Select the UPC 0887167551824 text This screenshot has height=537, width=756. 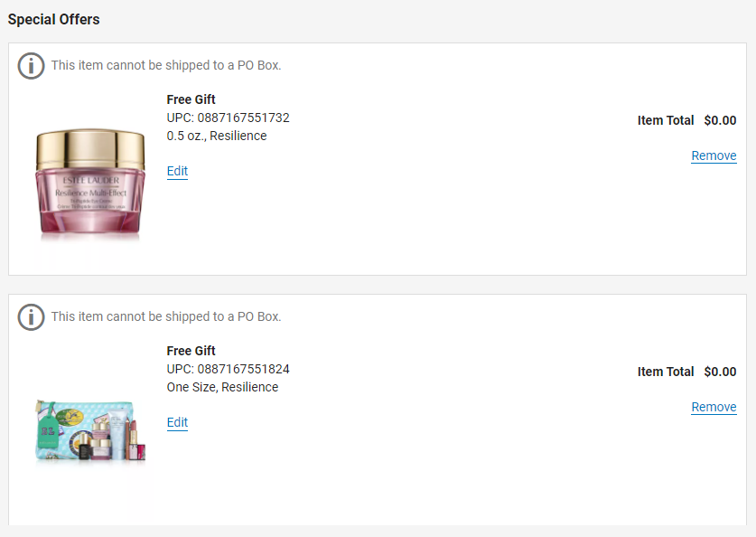[228, 369]
